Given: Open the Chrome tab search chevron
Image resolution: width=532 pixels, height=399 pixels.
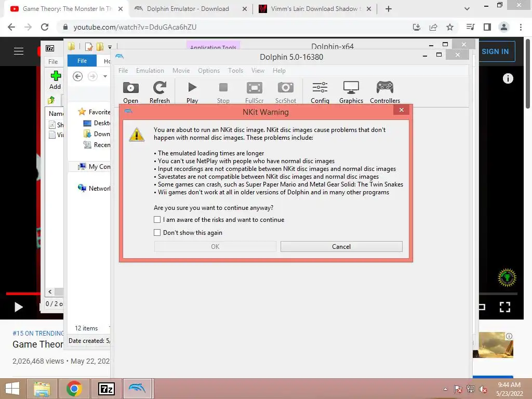Looking at the screenshot, I should click(x=467, y=8).
